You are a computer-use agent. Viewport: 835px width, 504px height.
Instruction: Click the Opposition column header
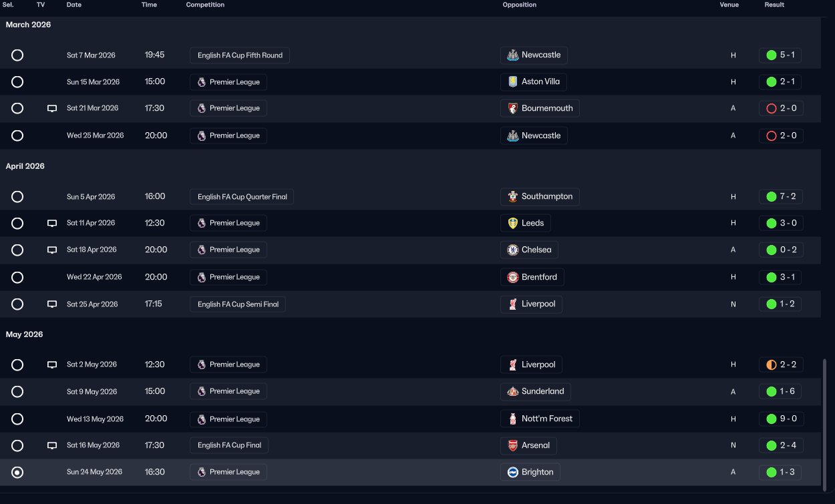519,5
